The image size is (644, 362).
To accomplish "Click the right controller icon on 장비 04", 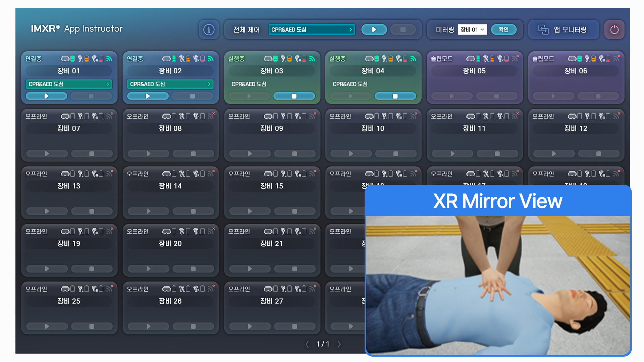I will click(x=399, y=59).
